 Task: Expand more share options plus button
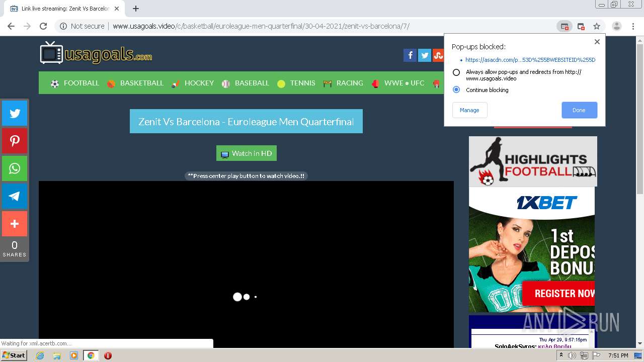[15, 224]
